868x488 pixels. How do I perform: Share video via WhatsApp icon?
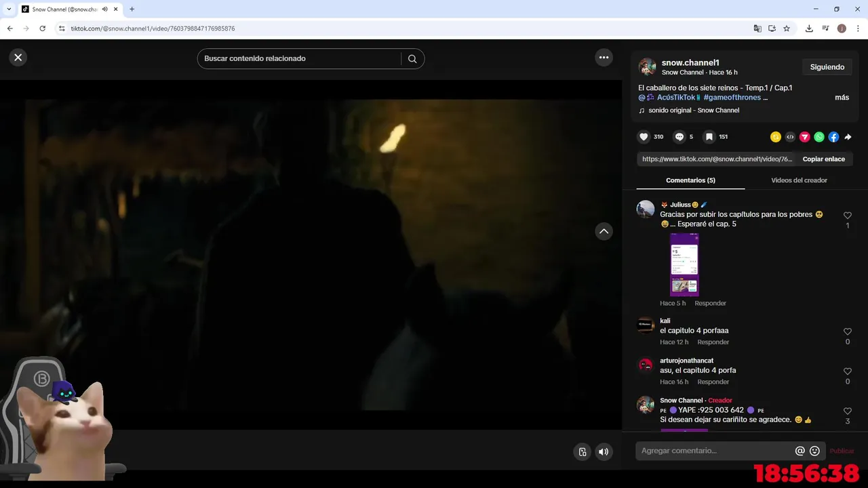pyautogui.click(x=819, y=137)
